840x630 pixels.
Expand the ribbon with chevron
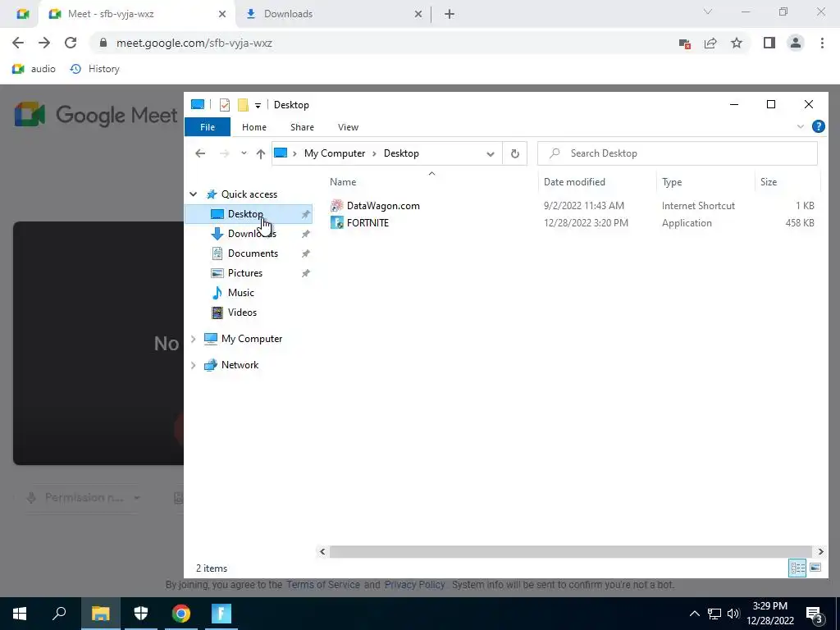click(x=801, y=126)
